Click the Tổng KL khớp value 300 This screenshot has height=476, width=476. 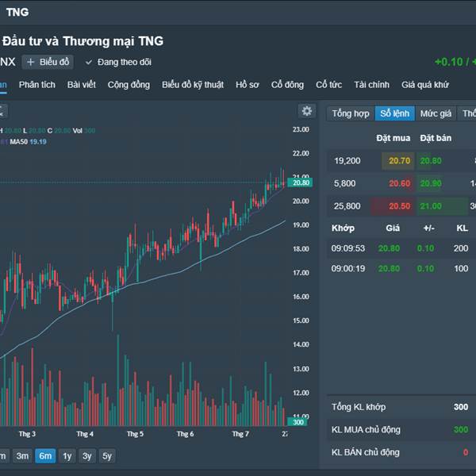(461, 407)
